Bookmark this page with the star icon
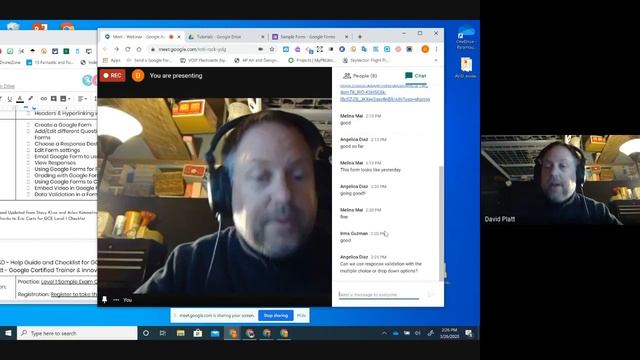The height and width of the screenshot is (360, 640). [272, 49]
